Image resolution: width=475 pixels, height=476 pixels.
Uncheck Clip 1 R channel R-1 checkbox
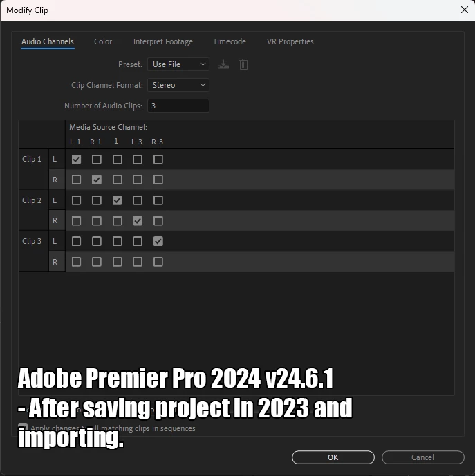(x=97, y=180)
